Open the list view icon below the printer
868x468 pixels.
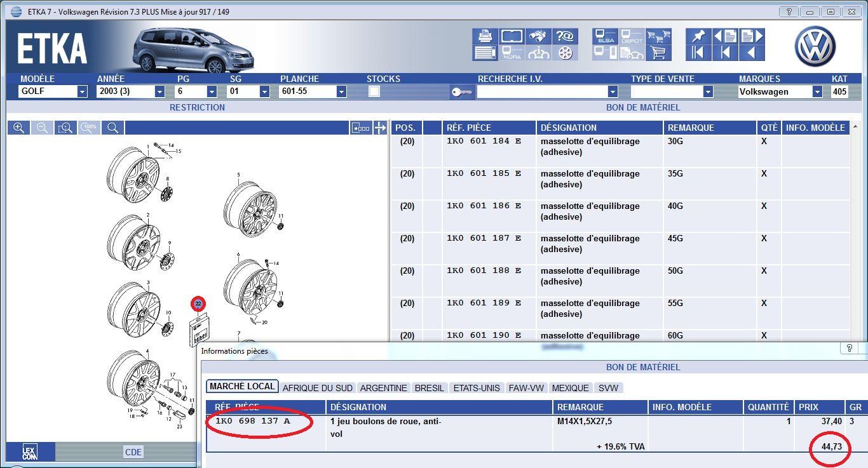pos(485,53)
